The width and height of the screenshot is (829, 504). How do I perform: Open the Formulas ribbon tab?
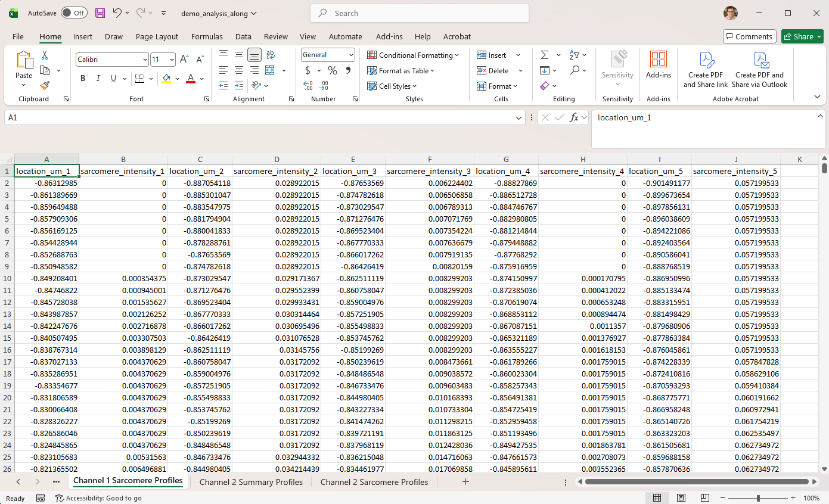(x=207, y=36)
